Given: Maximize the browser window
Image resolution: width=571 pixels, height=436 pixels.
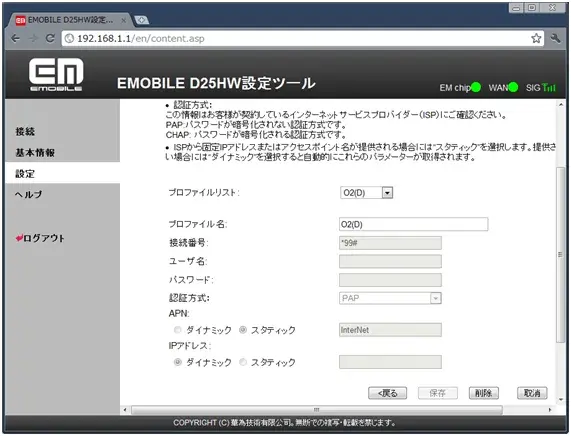Looking at the screenshot, I should [532, 8].
